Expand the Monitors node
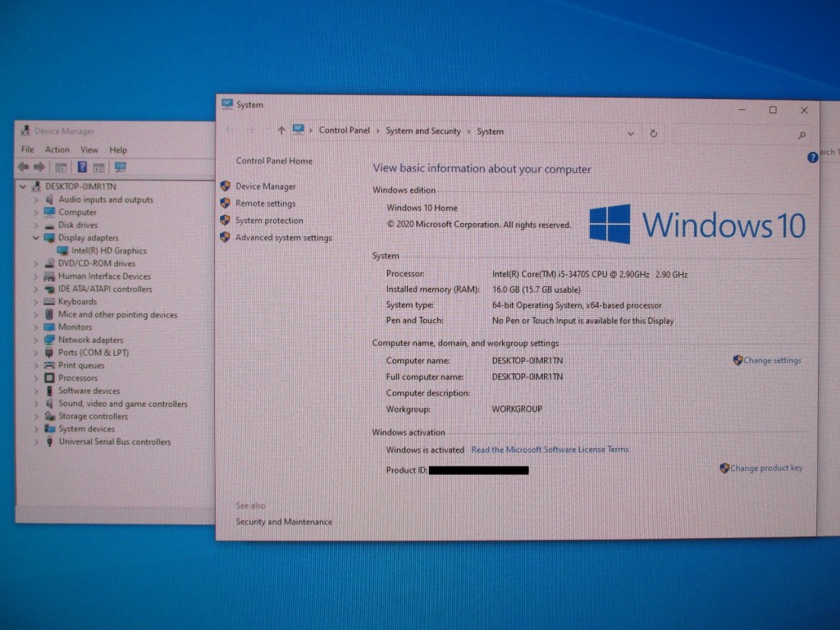The width and height of the screenshot is (840, 630). click(x=36, y=326)
